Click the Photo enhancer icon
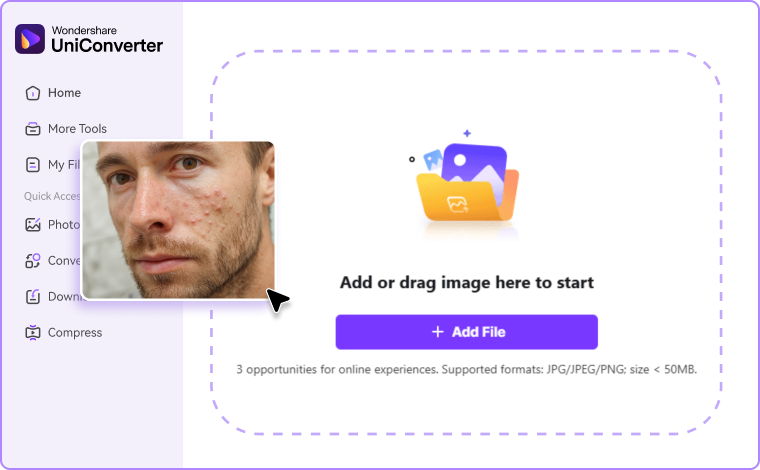Viewport: 760px width, 470px height. coord(32,224)
